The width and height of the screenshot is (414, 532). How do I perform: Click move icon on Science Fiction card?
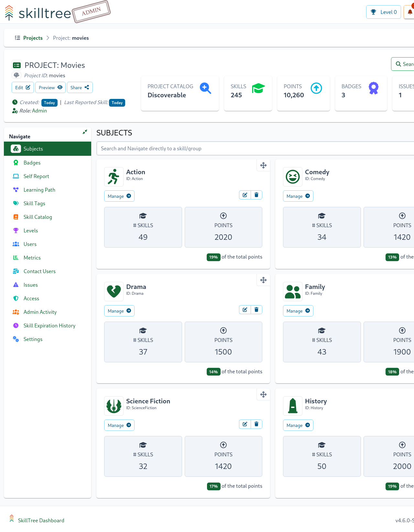coord(263,394)
